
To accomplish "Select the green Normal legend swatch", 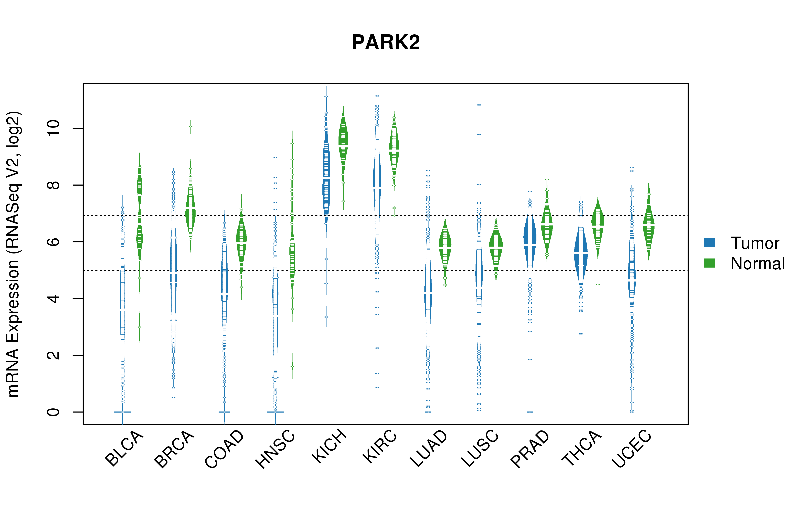I will (709, 263).
